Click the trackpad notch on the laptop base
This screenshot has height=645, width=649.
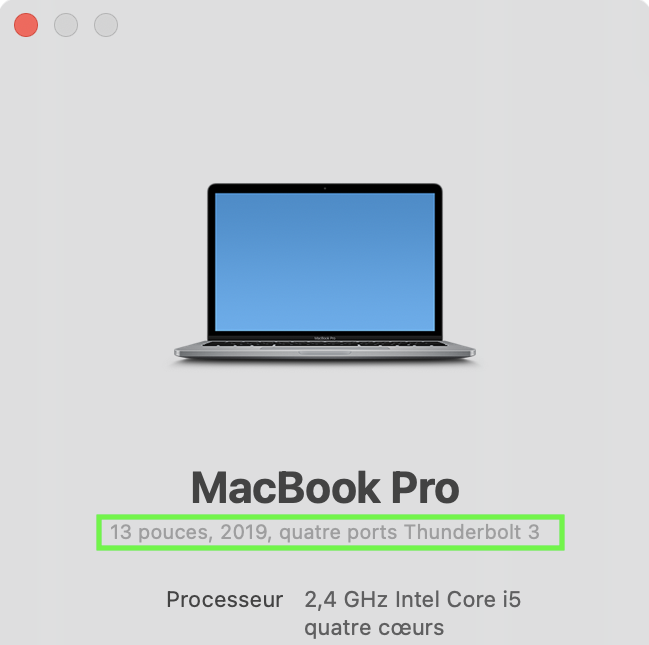[325, 353]
